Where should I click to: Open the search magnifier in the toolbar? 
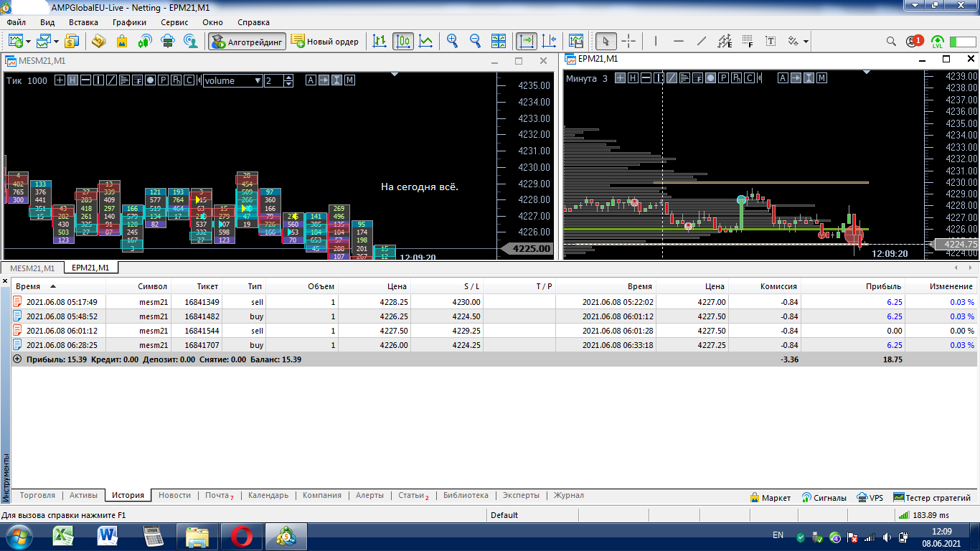pyautogui.click(x=892, y=41)
